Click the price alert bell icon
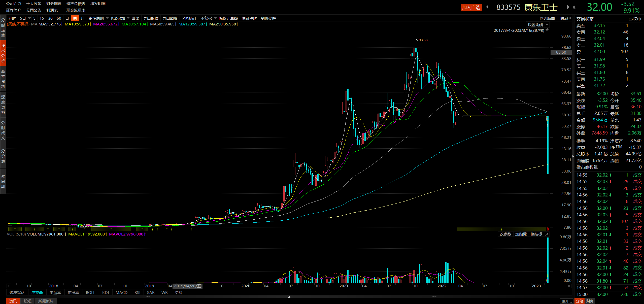The width and height of the screenshot is (644, 304). point(574,7)
